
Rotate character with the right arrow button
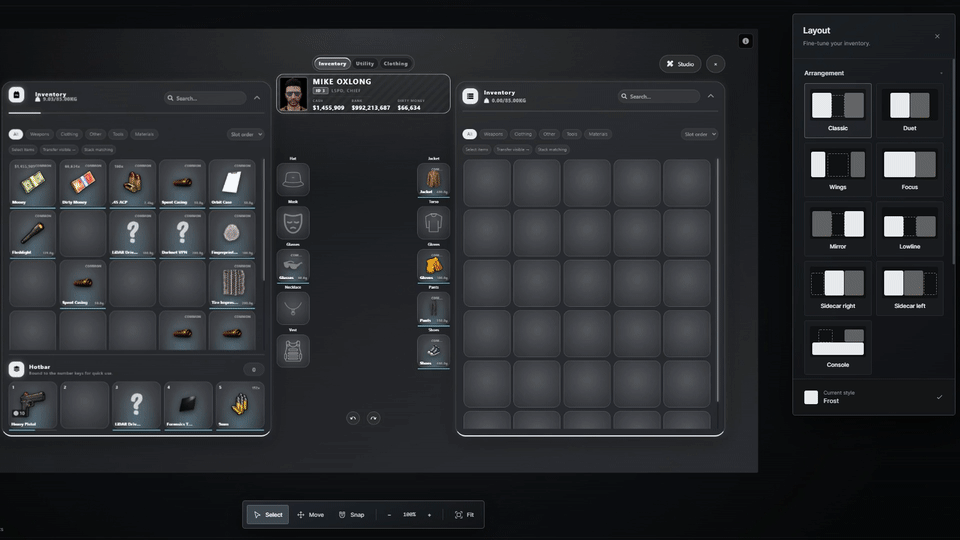(373, 418)
